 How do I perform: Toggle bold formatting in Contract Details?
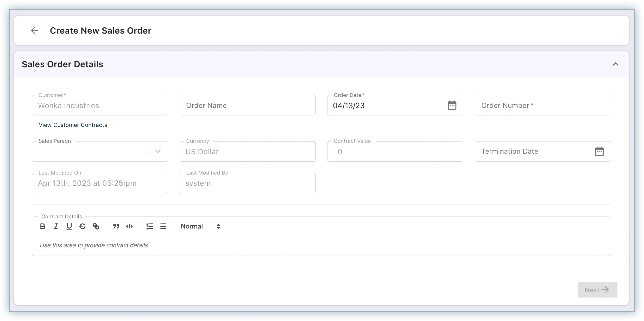[x=43, y=226]
